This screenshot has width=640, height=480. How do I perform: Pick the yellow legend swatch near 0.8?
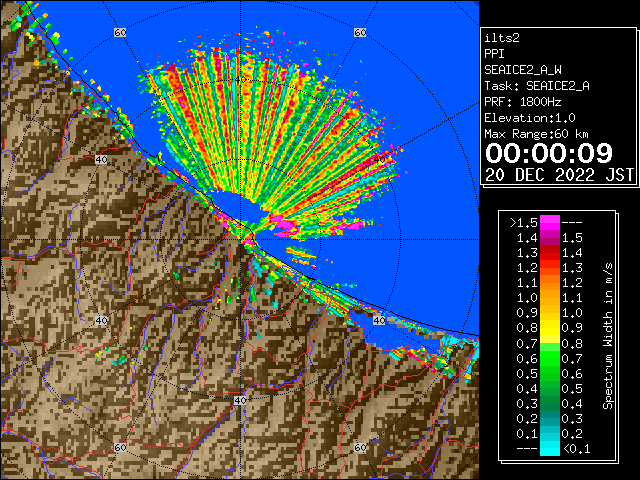550,328
